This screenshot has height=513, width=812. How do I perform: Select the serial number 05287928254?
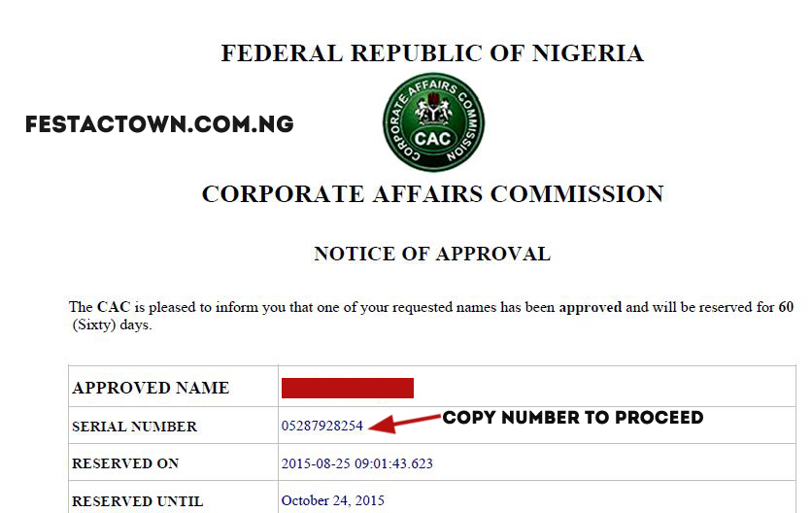click(x=322, y=426)
